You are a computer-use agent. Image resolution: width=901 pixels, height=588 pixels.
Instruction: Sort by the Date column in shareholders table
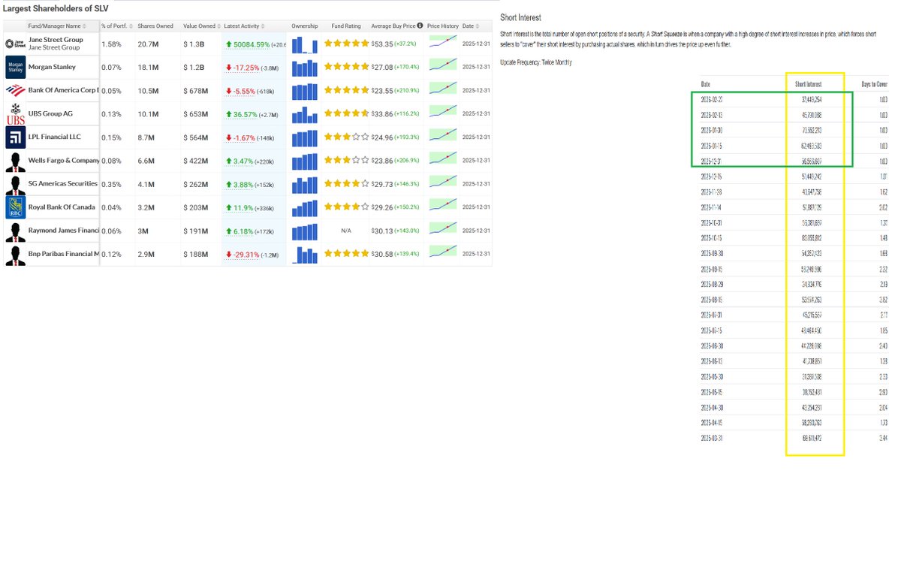click(x=472, y=26)
